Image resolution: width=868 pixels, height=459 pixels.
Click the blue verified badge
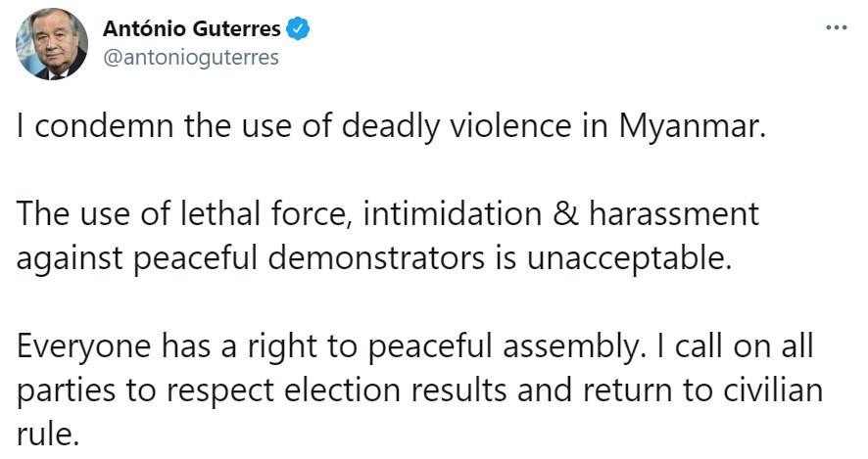point(298,29)
